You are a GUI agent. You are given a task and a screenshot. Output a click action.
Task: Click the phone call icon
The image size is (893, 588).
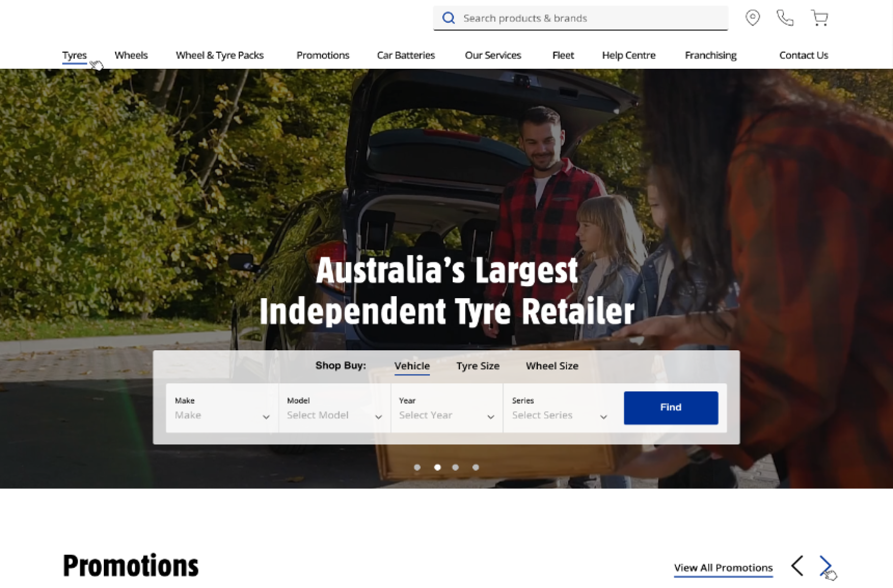coord(785,18)
